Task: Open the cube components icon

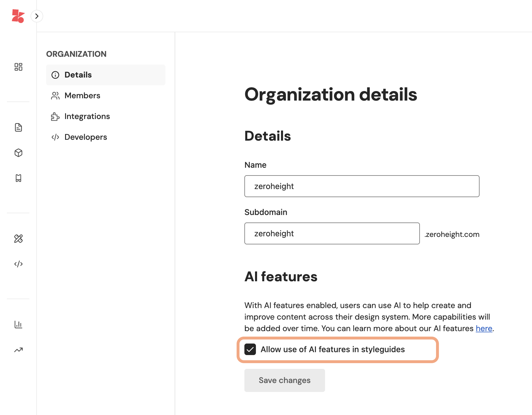Action: tap(18, 153)
